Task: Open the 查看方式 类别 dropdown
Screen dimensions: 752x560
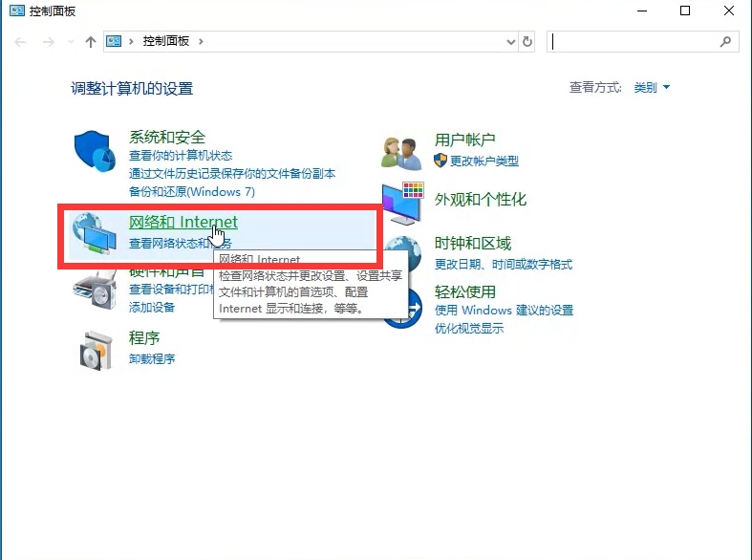Action: tap(652, 88)
